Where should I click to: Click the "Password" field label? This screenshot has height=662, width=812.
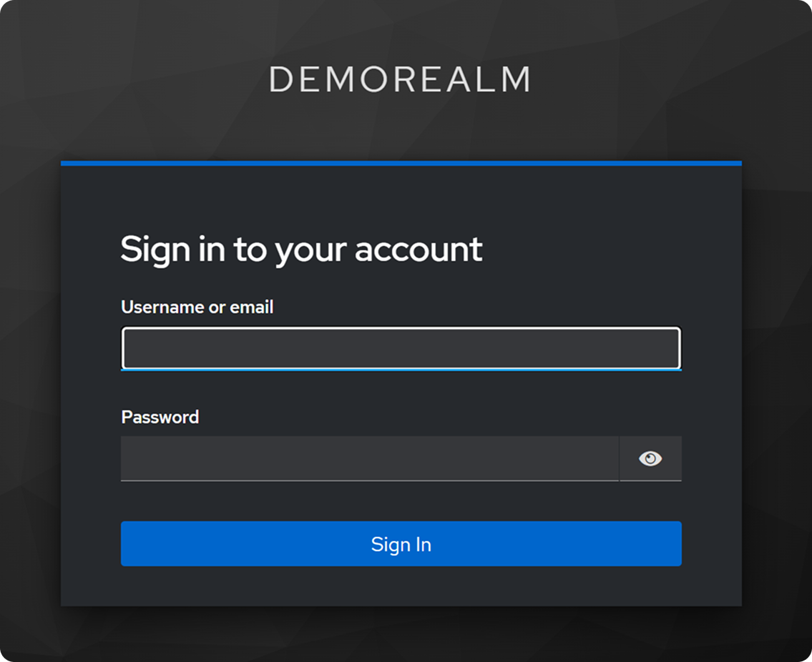tap(160, 418)
